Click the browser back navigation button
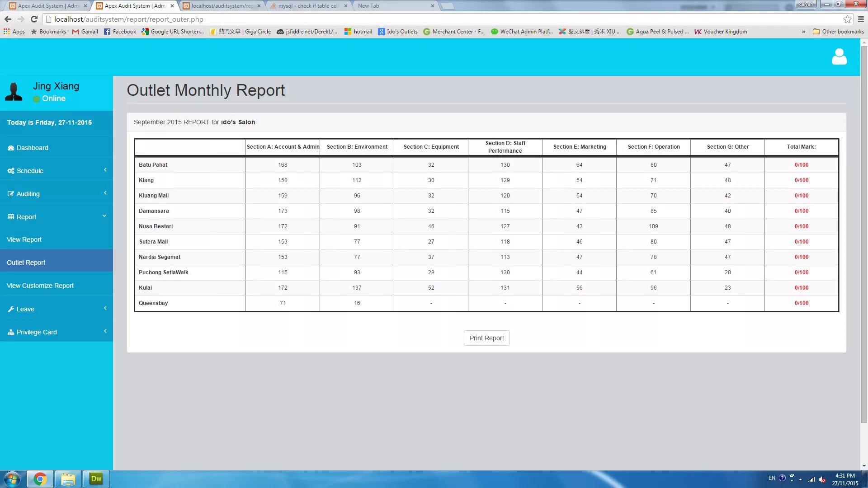The height and width of the screenshot is (488, 868). point(8,19)
